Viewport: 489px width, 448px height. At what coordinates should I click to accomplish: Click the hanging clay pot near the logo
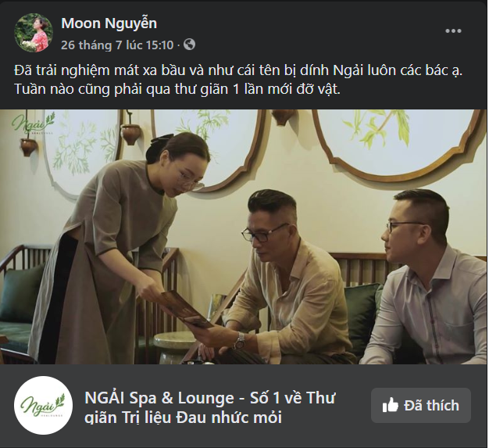click(29, 147)
